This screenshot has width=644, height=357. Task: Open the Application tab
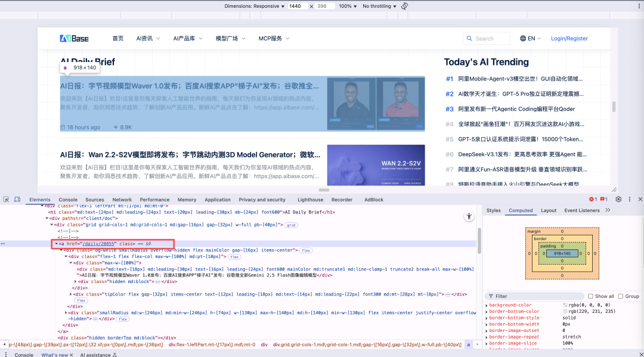(218, 200)
